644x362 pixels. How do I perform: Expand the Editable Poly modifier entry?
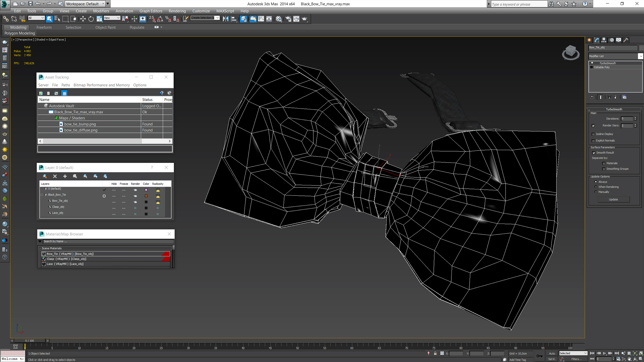592,67
